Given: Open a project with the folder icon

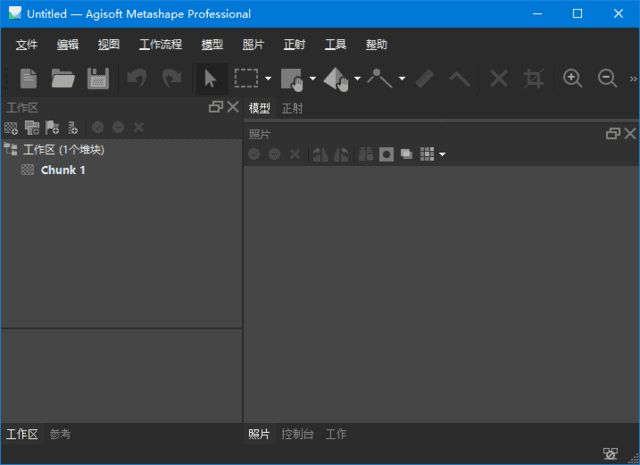Looking at the screenshot, I should click(63, 78).
